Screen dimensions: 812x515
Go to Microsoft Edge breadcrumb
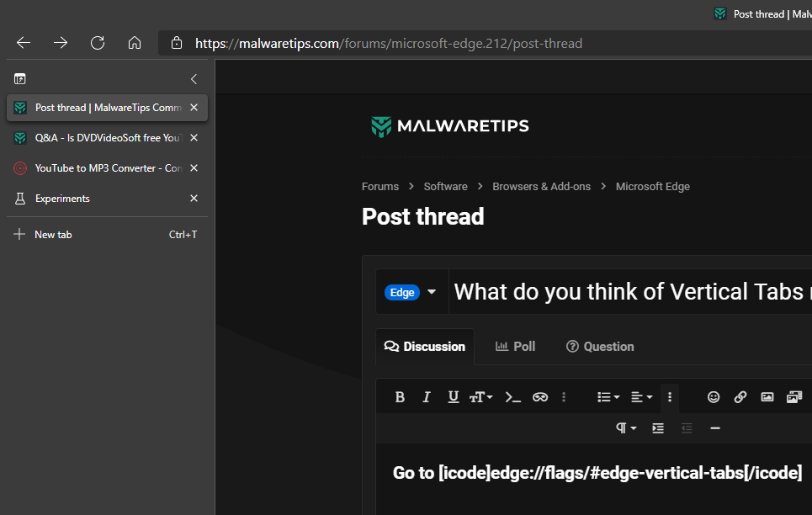[x=652, y=187]
